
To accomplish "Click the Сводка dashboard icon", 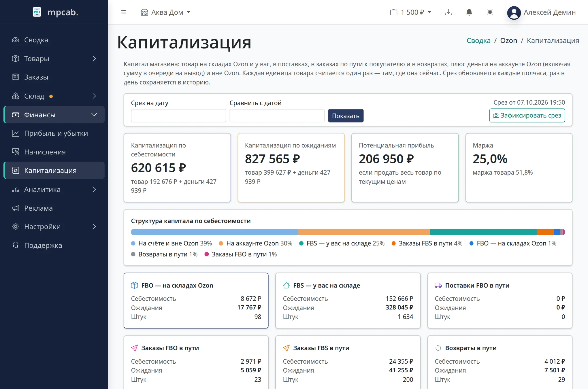I will 16,40.
